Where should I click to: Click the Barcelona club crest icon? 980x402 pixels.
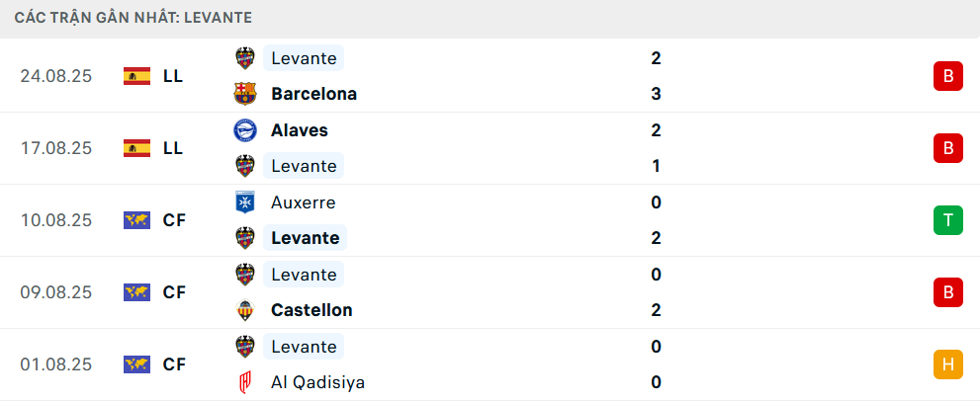click(244, 94)
